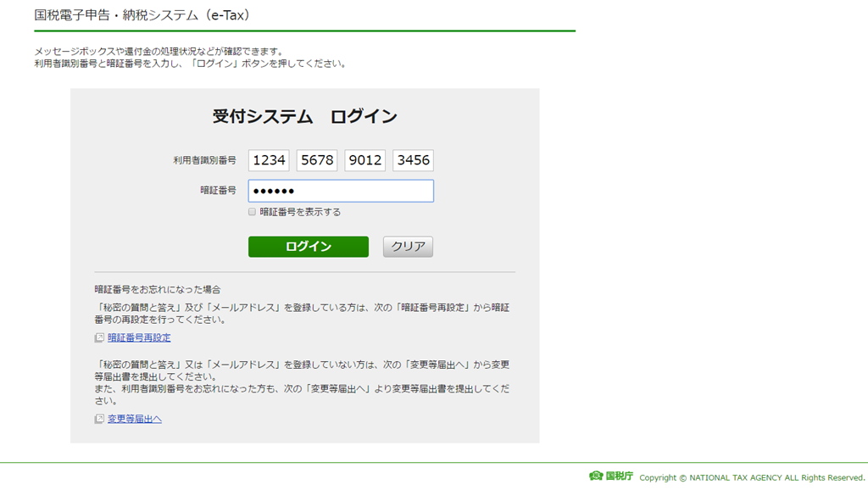Click the 利用者識別番号 field label
The image size is (868, 490).
point(204,160)
